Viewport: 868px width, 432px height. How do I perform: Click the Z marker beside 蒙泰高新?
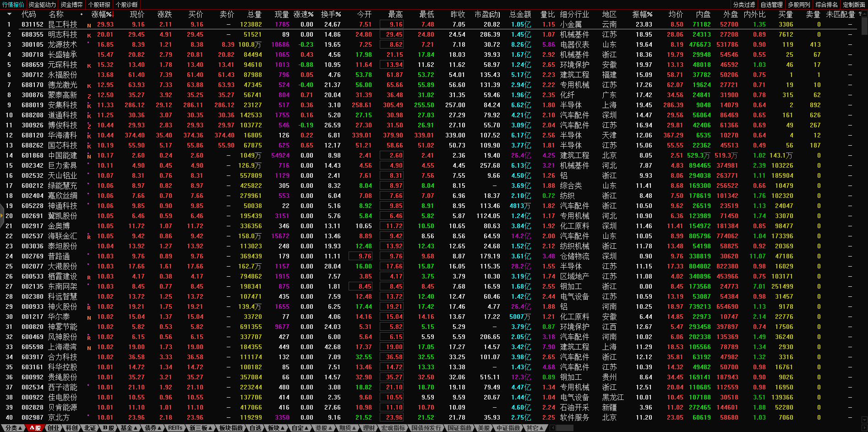pos(89,96)
